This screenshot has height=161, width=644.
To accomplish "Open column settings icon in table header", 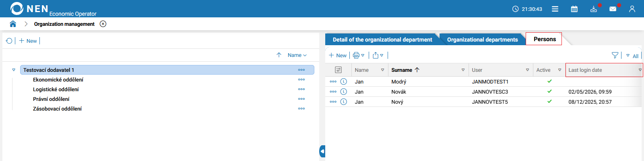I will coord(338,70).
